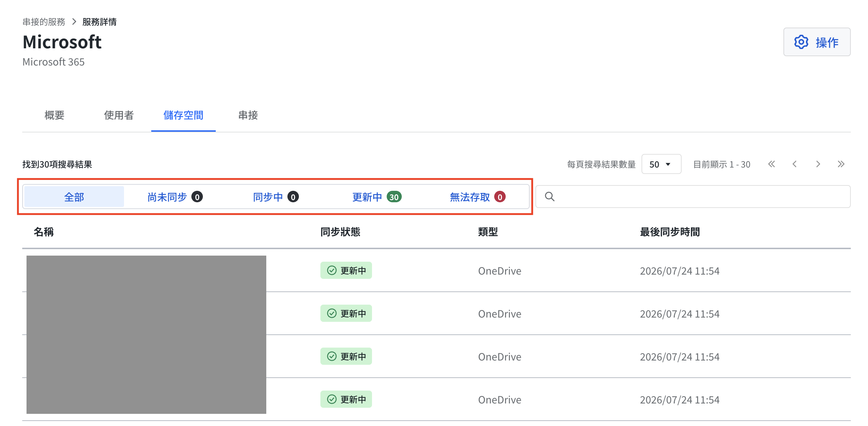Open the 串接 tab
The width and height of the screenshot is (868, 426).
click(248, 115)
